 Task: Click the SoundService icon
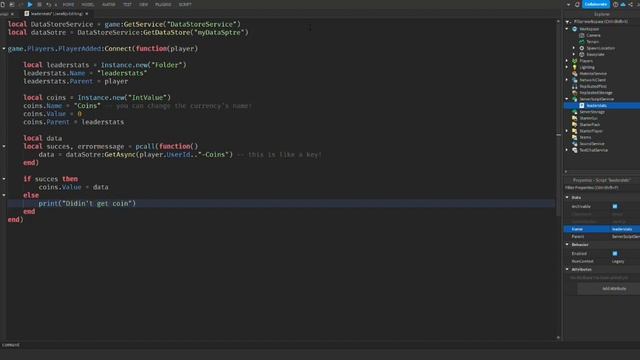click(575, 144)
